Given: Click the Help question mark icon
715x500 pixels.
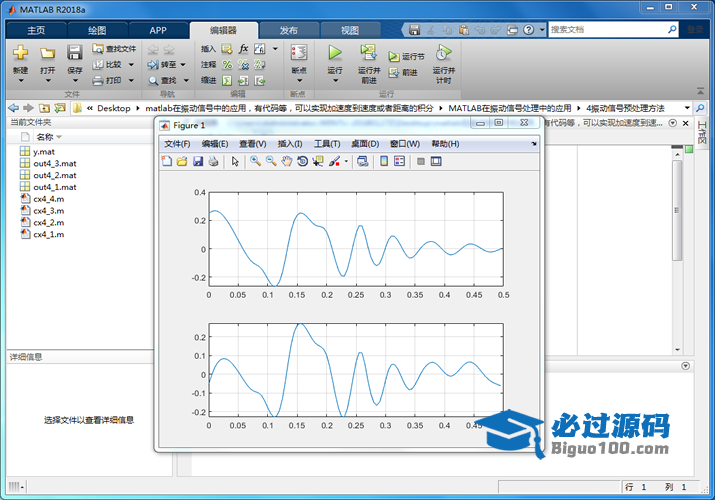Looking at the screenshot, I should point(528,30).
